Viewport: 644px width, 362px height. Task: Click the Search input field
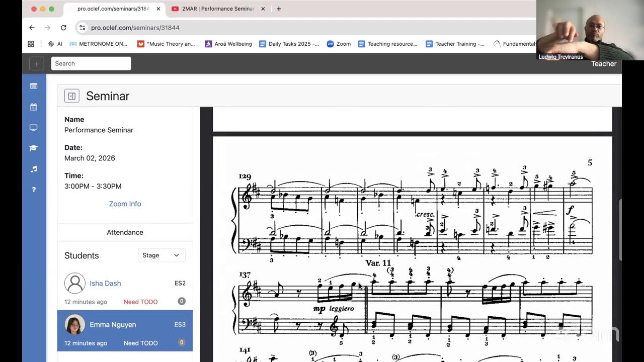pyautogui.click(x=91, y=63)
